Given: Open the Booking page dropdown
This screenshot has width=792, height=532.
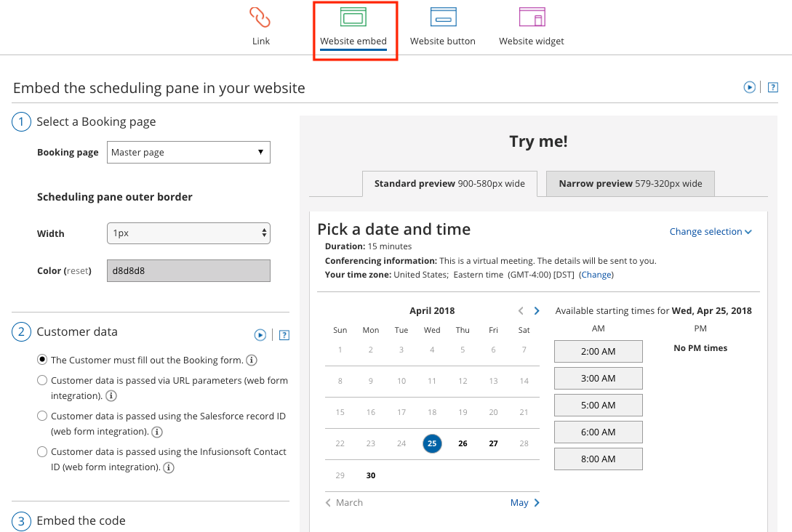Looking at the screenshot, I should (188, 153).
